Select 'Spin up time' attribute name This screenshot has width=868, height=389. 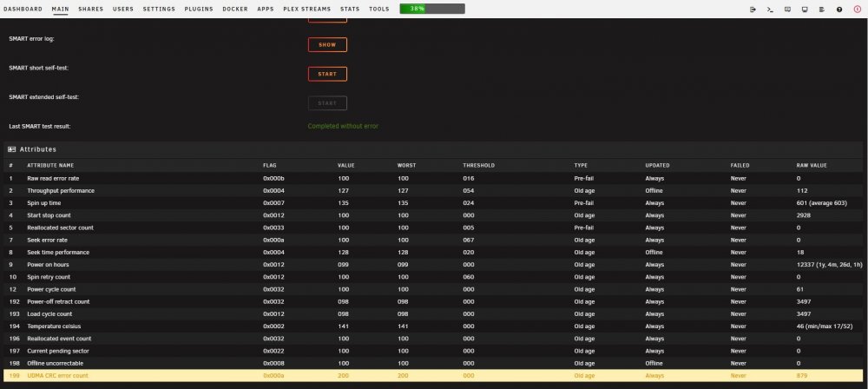pyautogui.click(x=43, y=203)
